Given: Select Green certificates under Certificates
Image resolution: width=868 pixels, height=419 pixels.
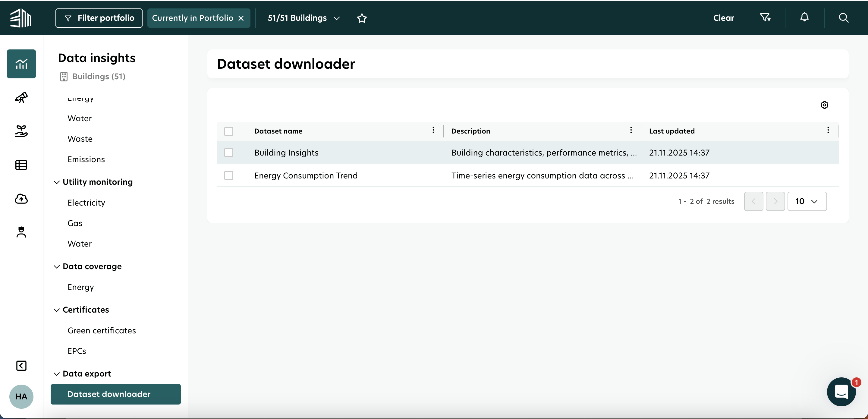Looking at the screenshot, I should [x=102, y=331].
